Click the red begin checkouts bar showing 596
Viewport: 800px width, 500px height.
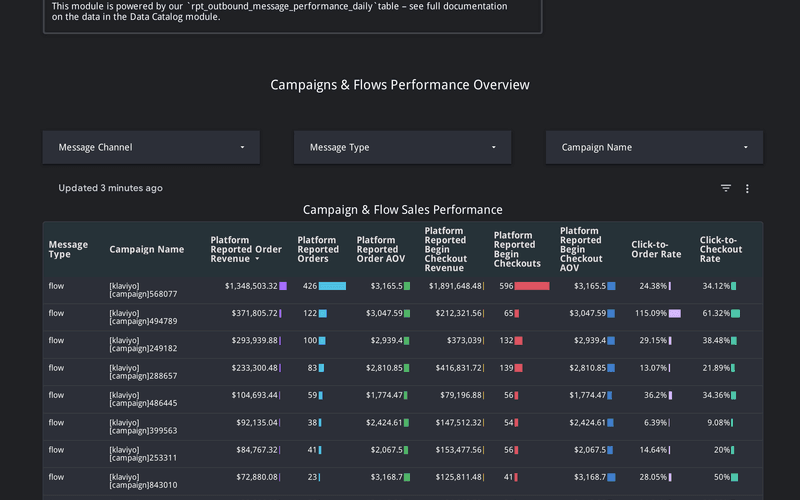click(532, 286)
